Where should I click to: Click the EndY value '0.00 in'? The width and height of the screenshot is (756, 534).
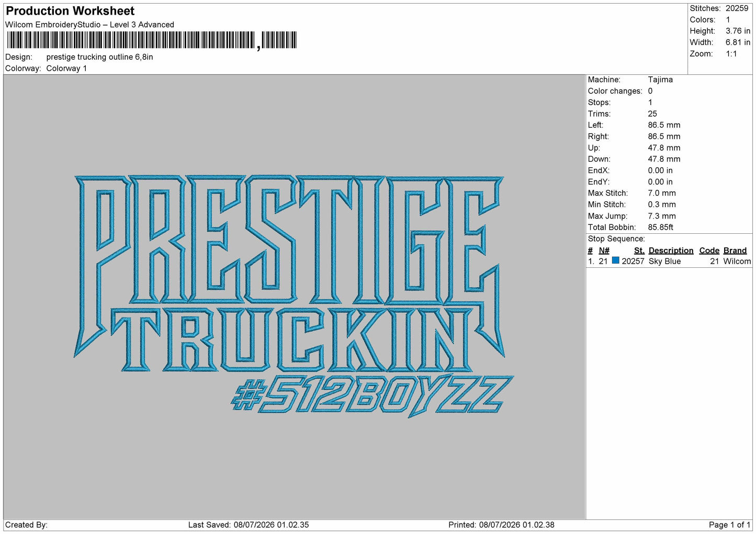[660, 182]
